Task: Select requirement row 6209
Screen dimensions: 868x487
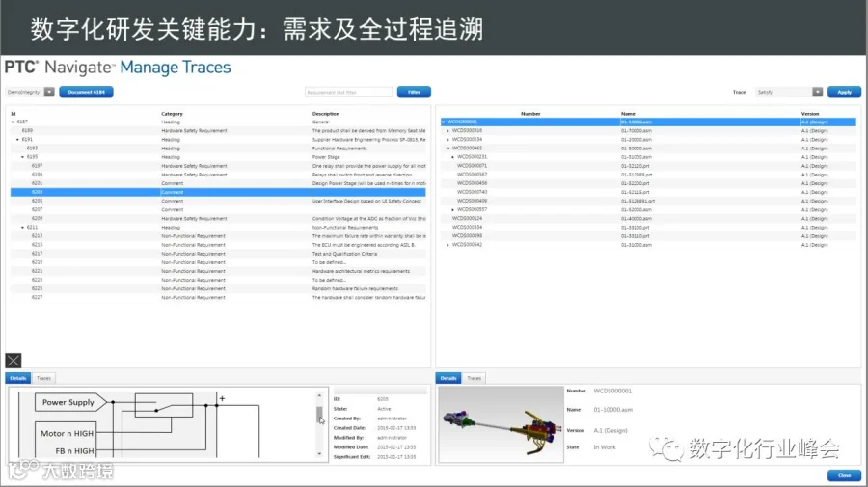Action: point(218,219)
